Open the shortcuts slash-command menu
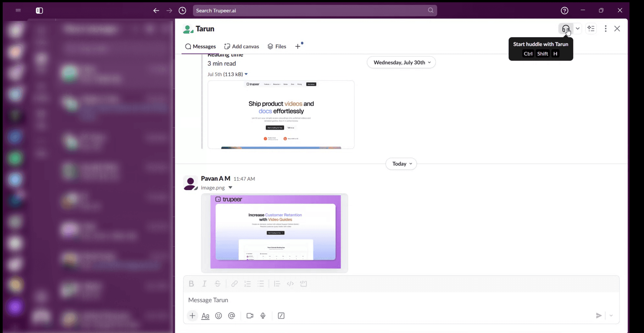This screenshot has height=333, width=644. pyautogui.click(x=281, y=316)
